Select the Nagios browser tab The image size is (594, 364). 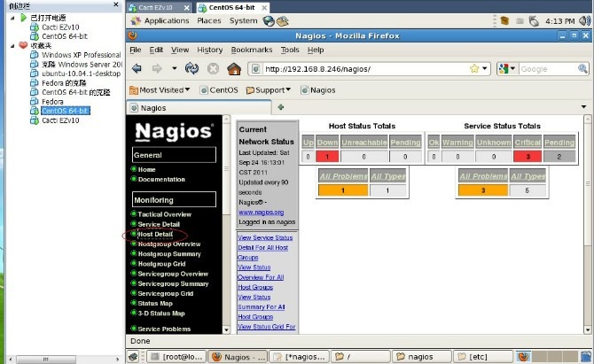[x=199, y=108]
